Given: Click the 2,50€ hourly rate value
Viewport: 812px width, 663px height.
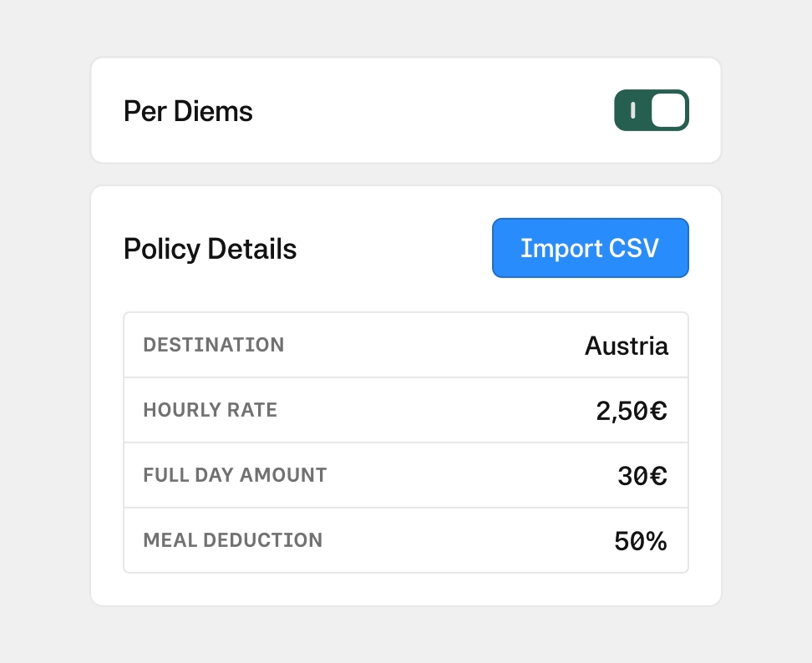Looking at the screenshot, I should (632, 411).
